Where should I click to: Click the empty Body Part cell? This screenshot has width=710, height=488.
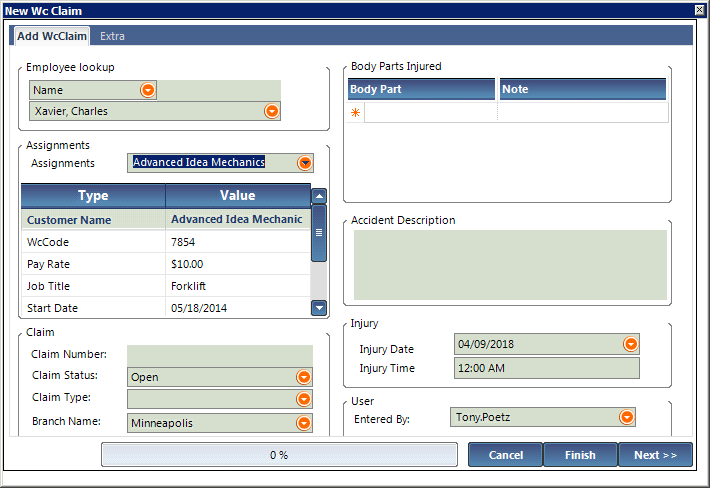click(431, 112)
